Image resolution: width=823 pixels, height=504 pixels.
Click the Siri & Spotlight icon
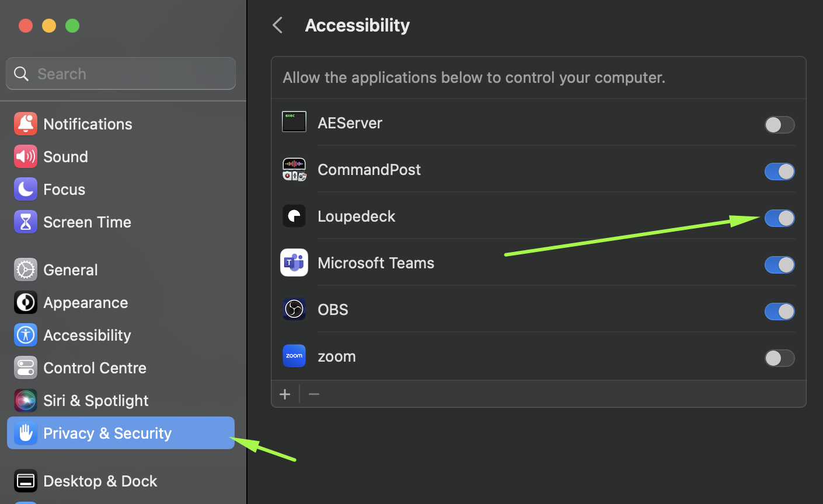tap(26, 400)
